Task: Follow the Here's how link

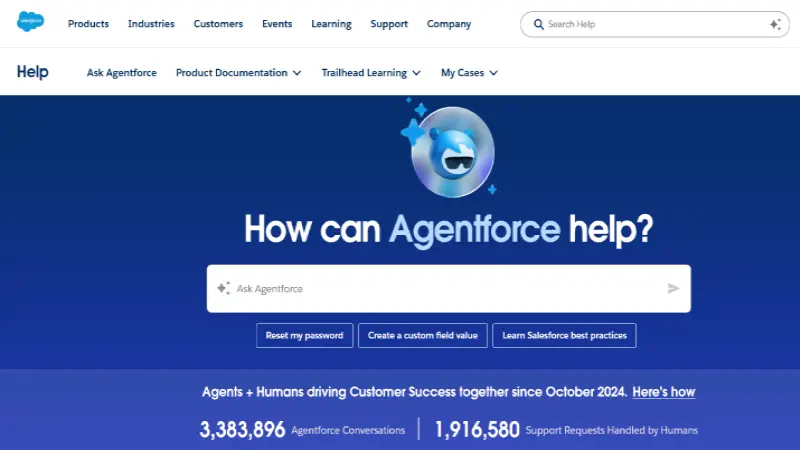Action: (x=663, y=392)
